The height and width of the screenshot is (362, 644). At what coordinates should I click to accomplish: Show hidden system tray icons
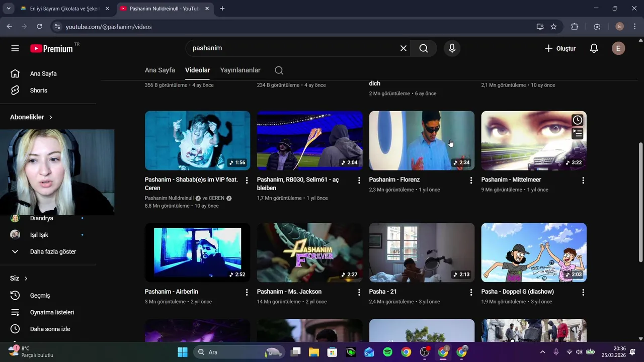coord(542,352)
